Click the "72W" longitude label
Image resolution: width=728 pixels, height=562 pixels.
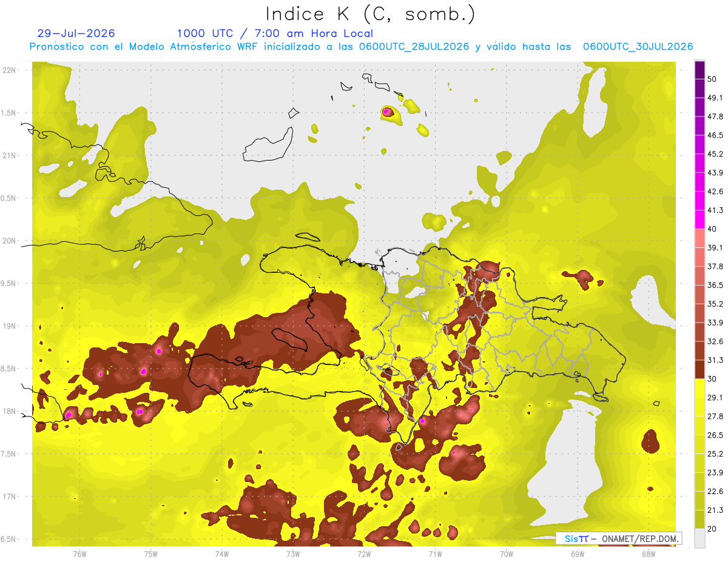click(x=364, y=553)
